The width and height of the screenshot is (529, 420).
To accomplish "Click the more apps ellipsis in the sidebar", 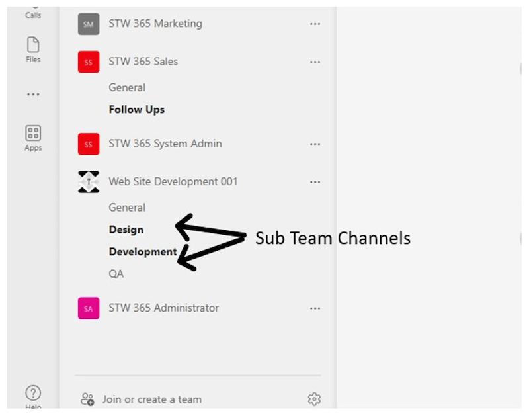I will pyautogui.click(x=33, y=93).
